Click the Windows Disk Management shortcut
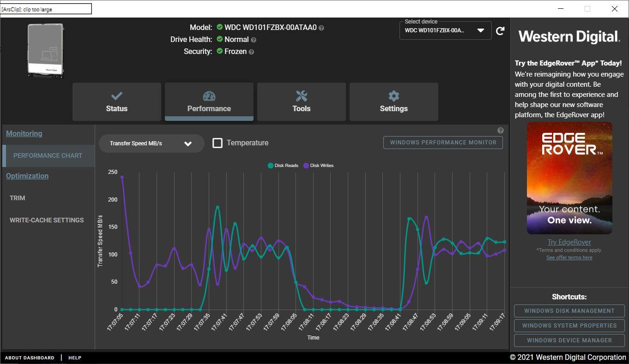Image resolution: width=629 pixels, height=364 pixels. click(x=569, y=311)
